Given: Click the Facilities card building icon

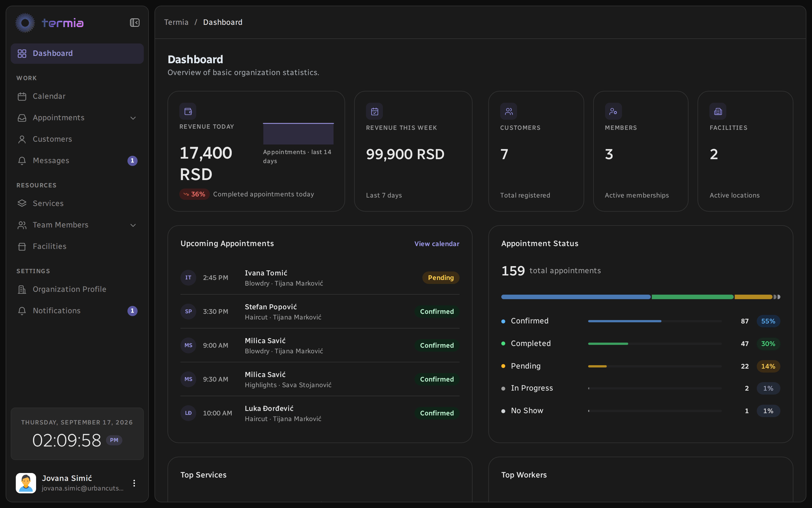Looking at the screenshot, I should click(718, 111).
